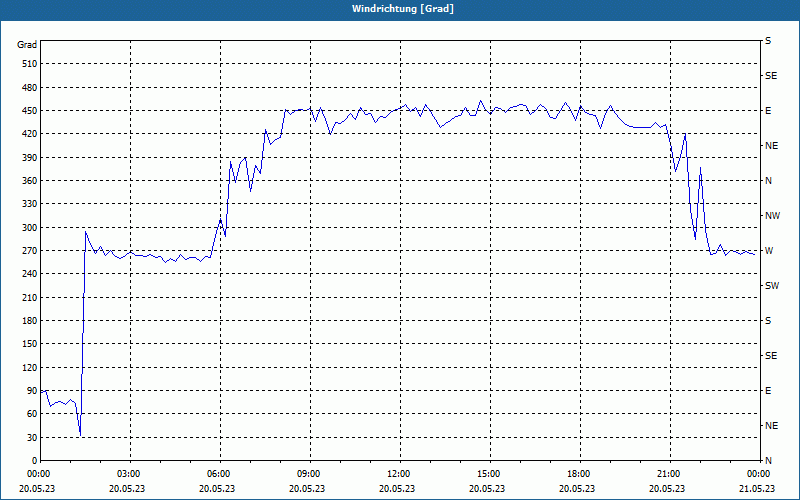Click the 18:00 time axis label
800x500 pixels.
tap(577, 474)
